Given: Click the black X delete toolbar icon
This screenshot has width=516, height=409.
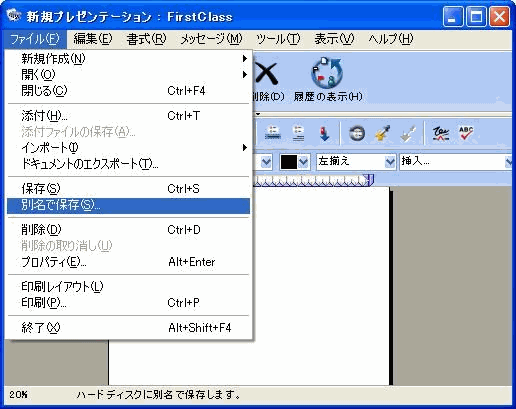Looking at the screenshot, I should click(x=266, y=73).
